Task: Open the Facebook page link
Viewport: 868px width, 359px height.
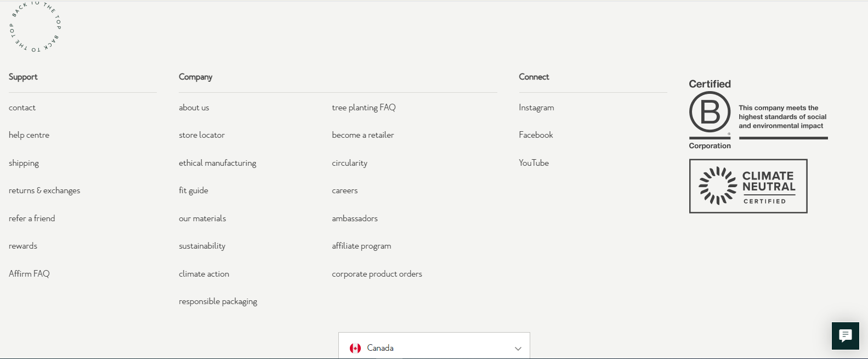Action: pos(536,135)
